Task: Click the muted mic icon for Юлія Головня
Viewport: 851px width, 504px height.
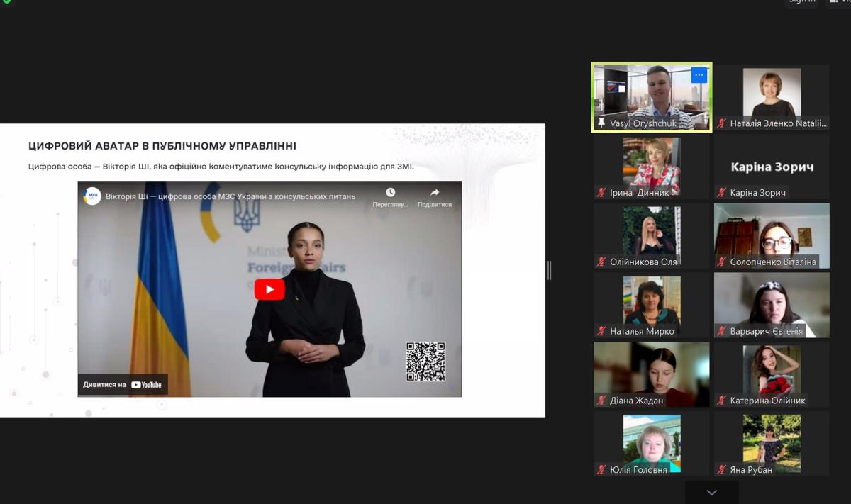Action: coord(601,470)
